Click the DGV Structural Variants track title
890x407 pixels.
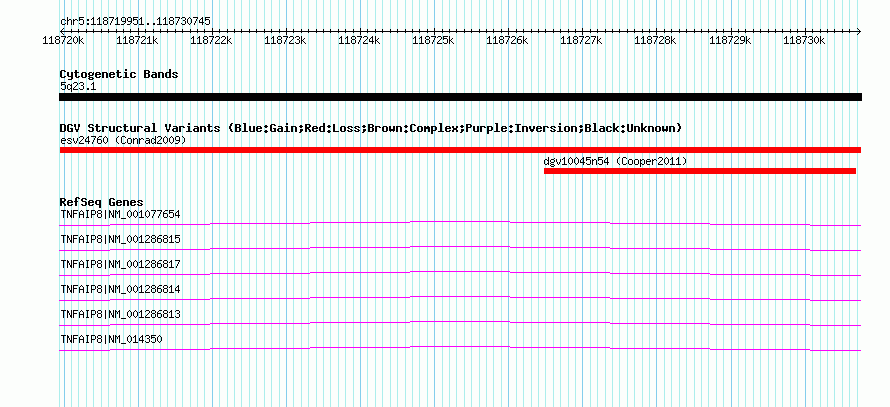point(371,128)
